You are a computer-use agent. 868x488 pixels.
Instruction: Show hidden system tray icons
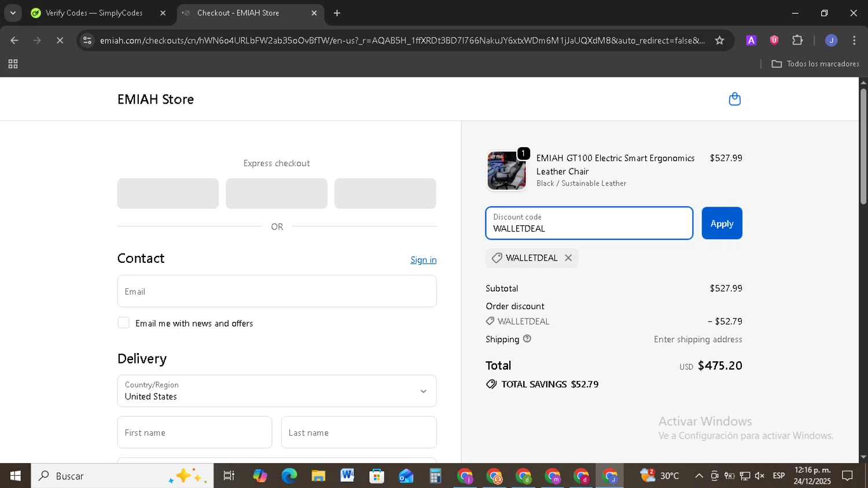tap(699, 476)
